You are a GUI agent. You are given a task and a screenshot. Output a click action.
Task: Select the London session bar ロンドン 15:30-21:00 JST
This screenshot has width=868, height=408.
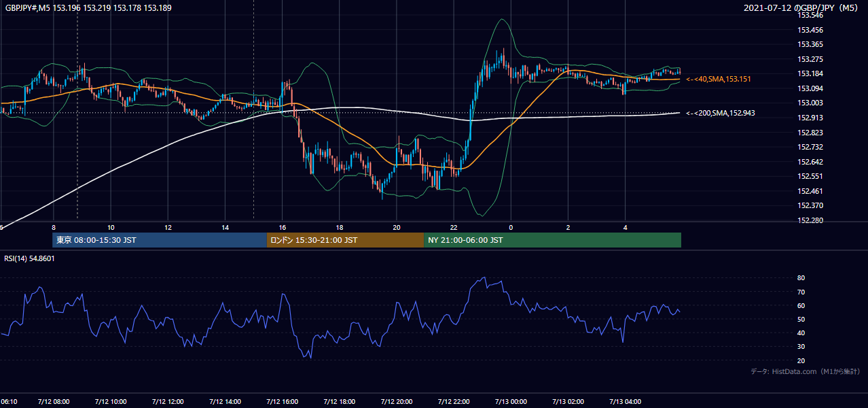pos(345,240)
